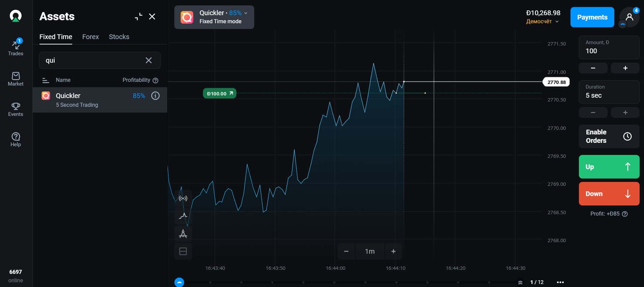The height and width of the screenshot is (287, 644).
Task: Click the blue Payments button
Action: click(x=592, y=17)
